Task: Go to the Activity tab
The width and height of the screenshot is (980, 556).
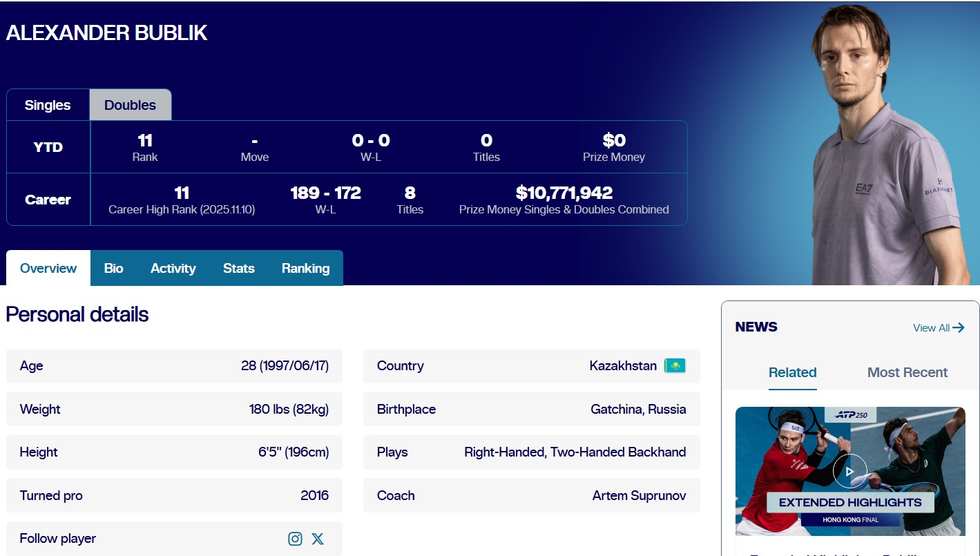Action: pyautogui.click(x=173, y=268)
